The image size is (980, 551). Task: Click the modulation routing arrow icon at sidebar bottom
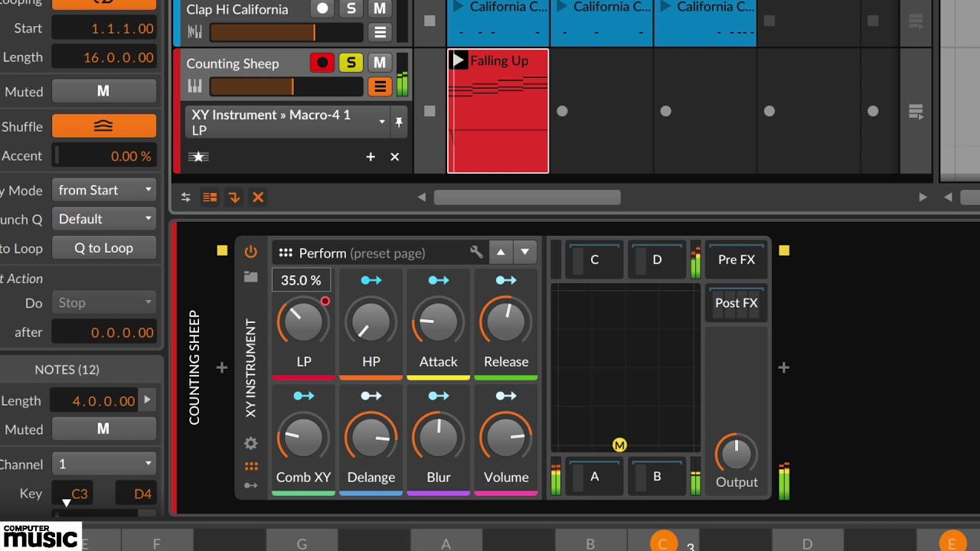250,485
